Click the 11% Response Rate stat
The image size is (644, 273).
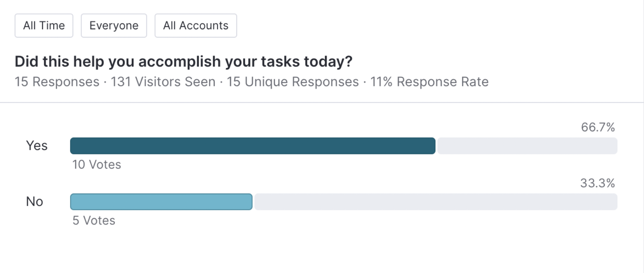tap(429, 82)
